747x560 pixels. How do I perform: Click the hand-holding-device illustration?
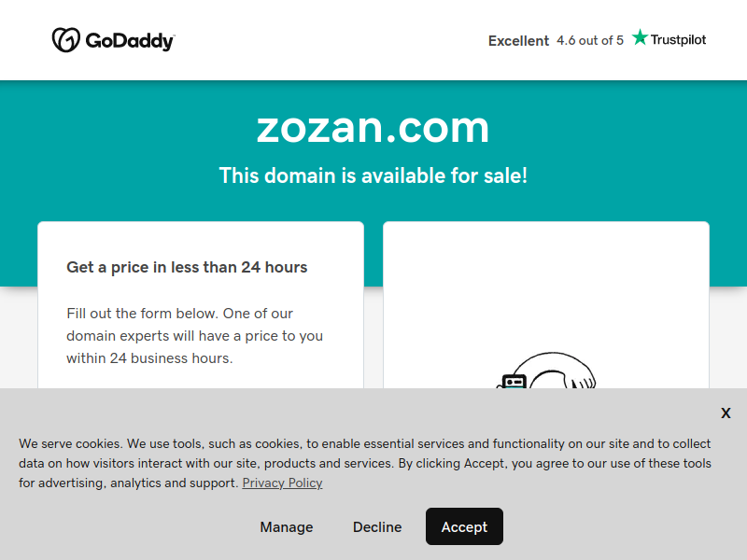click(x=546, y=370)
